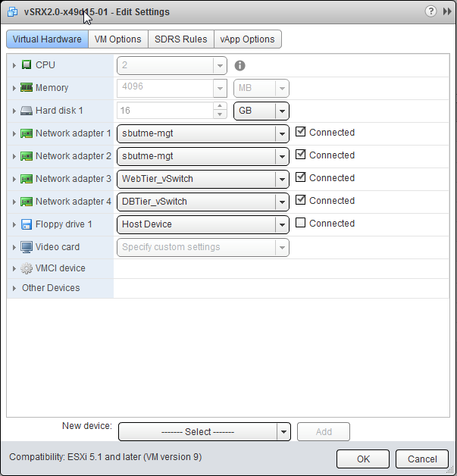457x476 pixels.
Task: Click the Network adapter 2 card icon
Action: [x=27, y=156]
